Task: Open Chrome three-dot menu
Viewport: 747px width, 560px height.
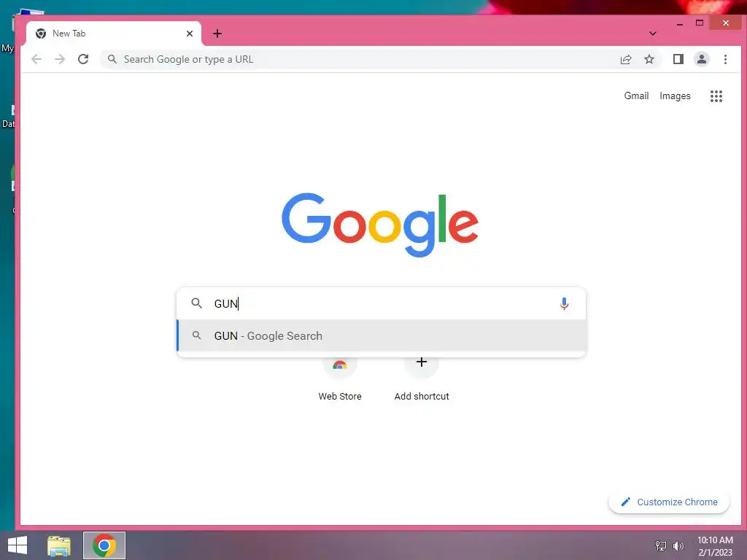Action: tap(725, 59)
